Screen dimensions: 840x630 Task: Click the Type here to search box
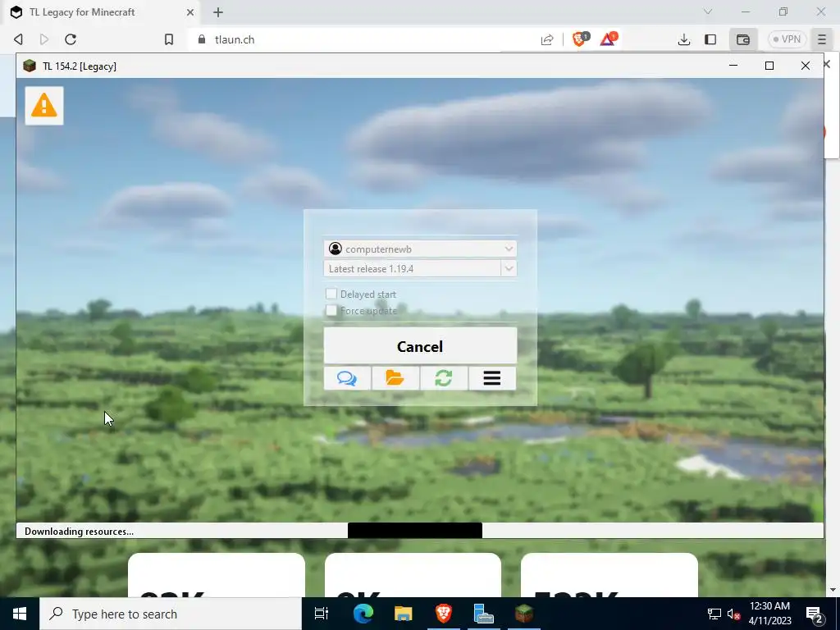click(171, 614)
